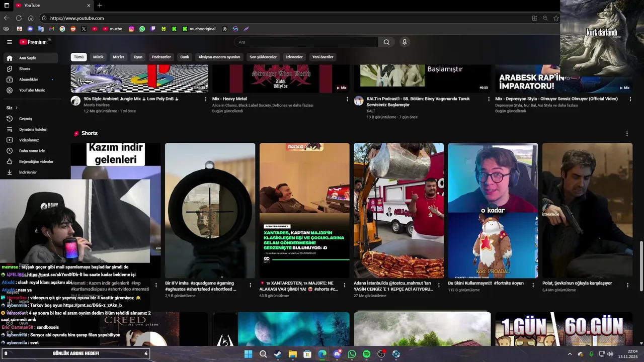Go back in the browser
644x362 pixels.
(x=7, y=18)
